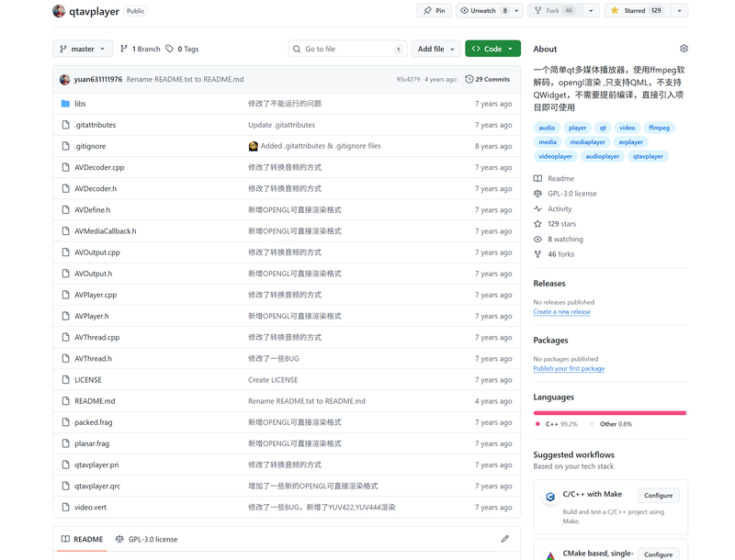The image size is (735, 560).
Task: Open the green Code dropdown
Action: 492,49
